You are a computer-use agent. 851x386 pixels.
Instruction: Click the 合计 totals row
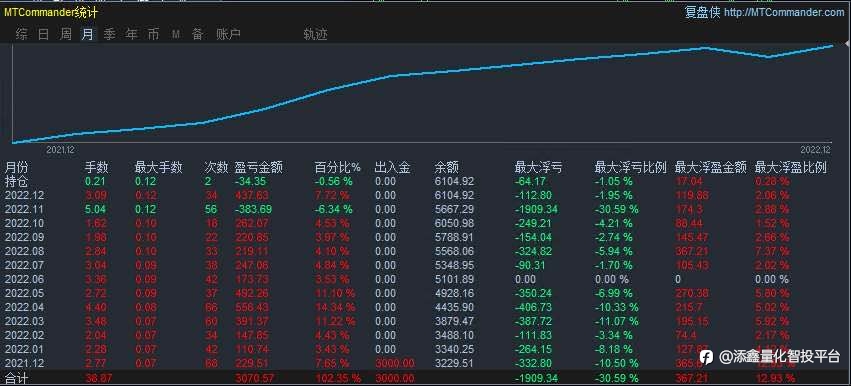pyautogui.click(x=426, y=378)
